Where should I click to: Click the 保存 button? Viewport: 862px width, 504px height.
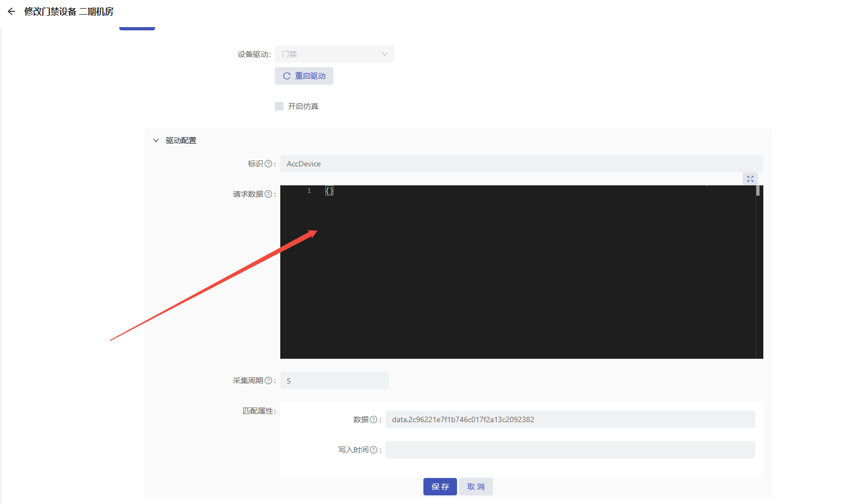pos(440,487)
